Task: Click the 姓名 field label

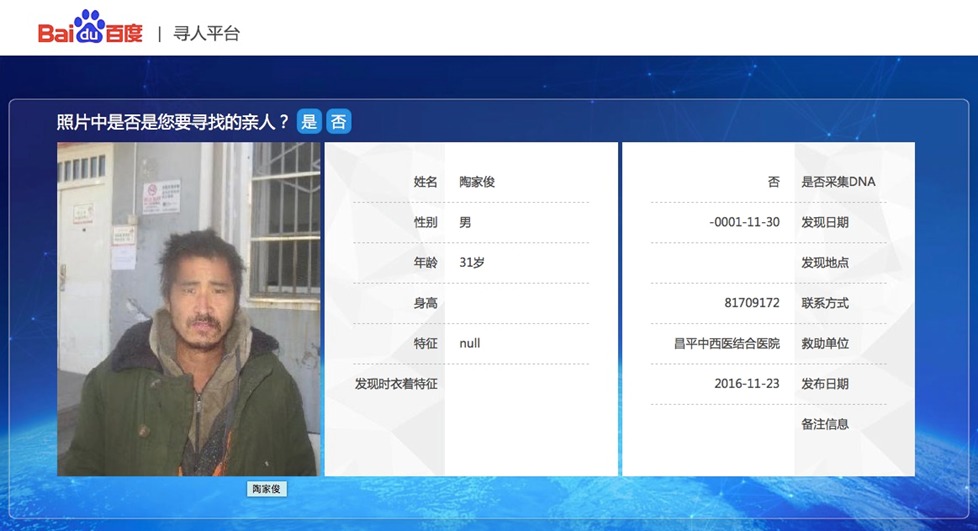Action: point(425,182)
